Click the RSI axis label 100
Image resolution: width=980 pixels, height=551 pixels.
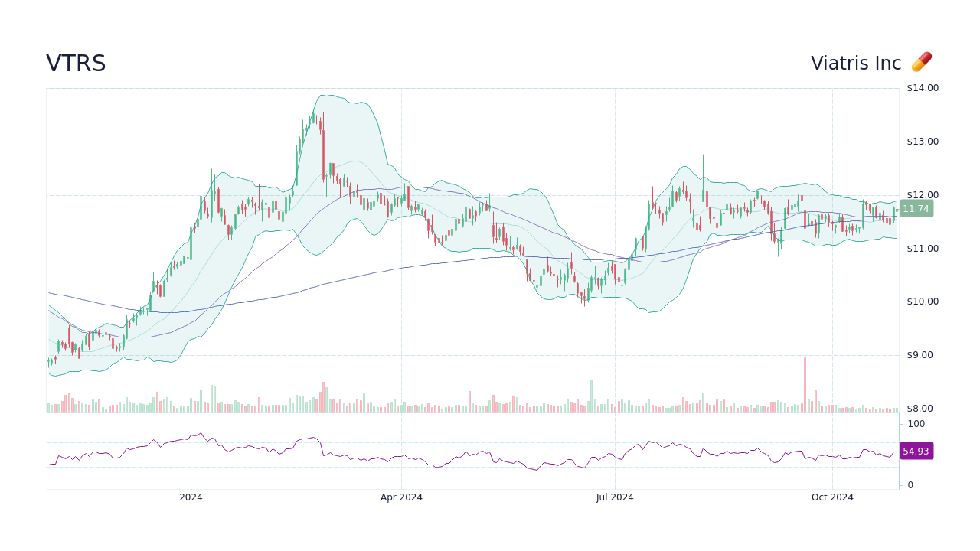[916, 424]
